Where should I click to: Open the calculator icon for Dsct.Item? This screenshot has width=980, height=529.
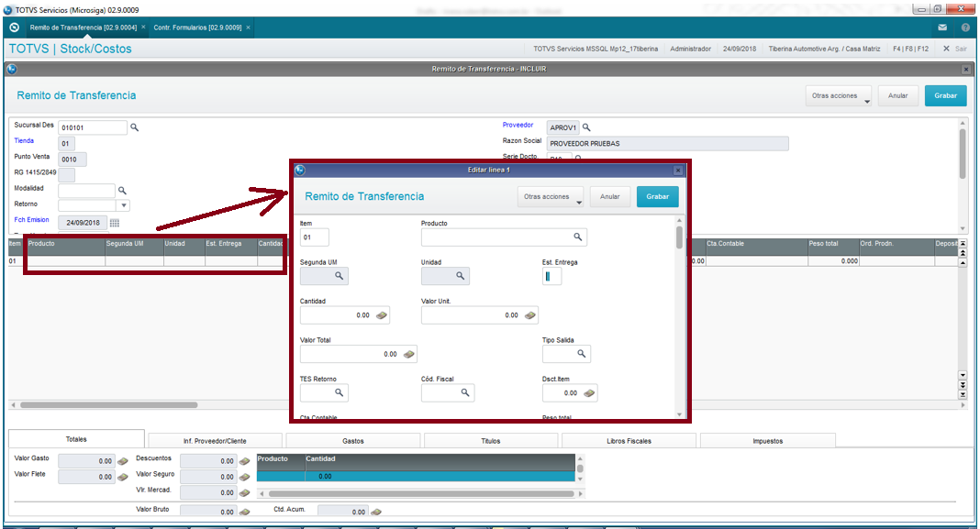tap(589, 393)
